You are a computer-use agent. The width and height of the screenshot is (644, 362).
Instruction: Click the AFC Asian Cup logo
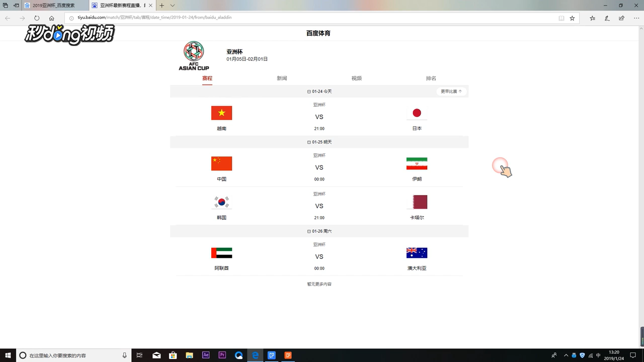point(194,56)
